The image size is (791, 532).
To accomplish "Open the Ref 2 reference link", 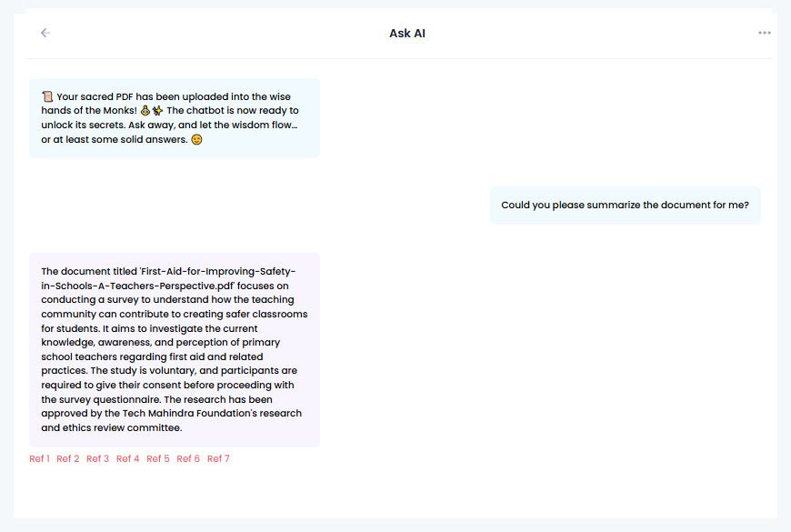I will (68, 458).
